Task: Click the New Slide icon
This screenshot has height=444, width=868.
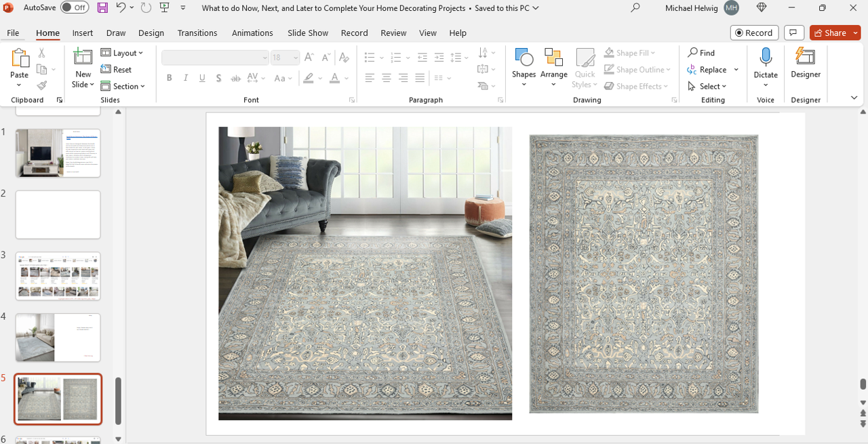Action: click(83, 57)
